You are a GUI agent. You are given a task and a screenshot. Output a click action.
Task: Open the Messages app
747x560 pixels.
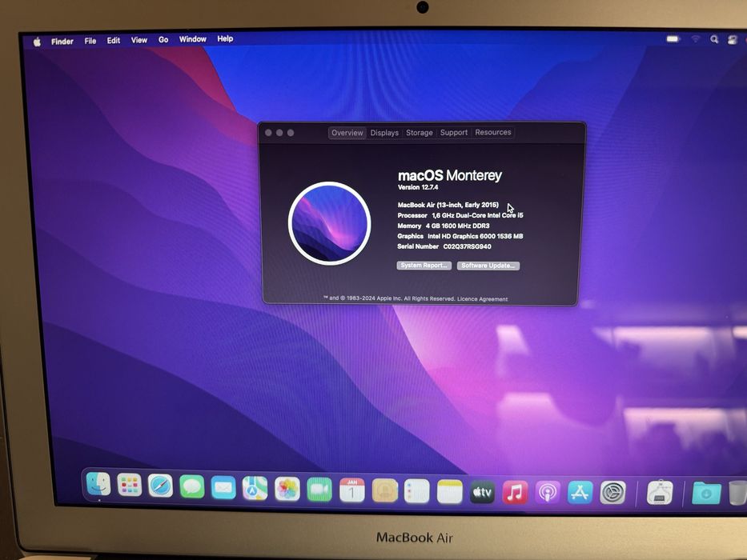(x=192, y=486)
